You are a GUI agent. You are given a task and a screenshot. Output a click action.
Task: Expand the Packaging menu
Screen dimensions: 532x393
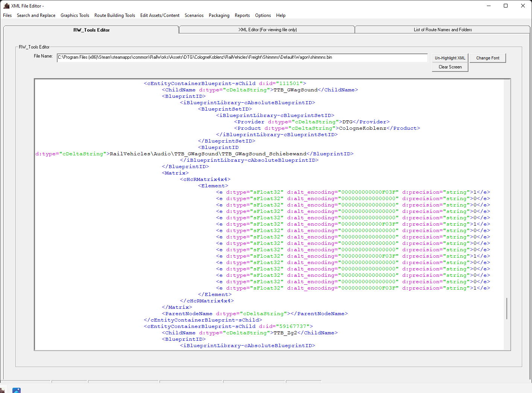tap(219, 15)
